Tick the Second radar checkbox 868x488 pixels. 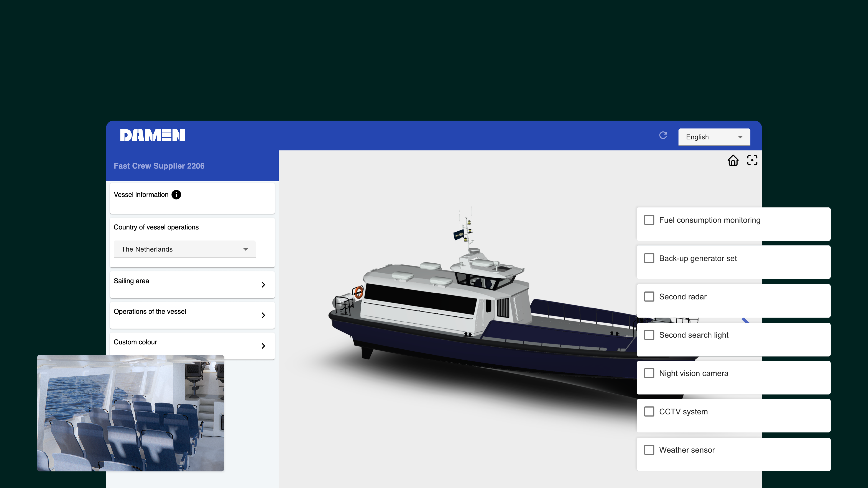pos(649,297)
